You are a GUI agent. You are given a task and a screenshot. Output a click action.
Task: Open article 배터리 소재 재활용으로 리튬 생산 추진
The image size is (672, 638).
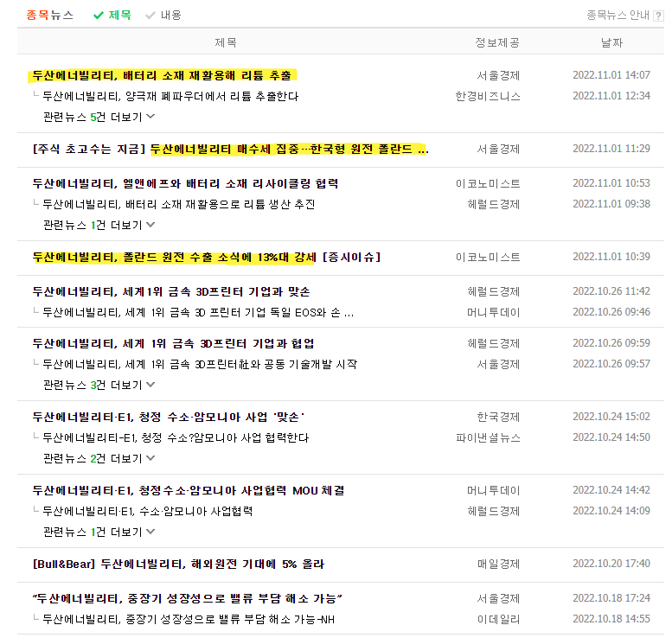pyautogui.click(x=179, y=204)
